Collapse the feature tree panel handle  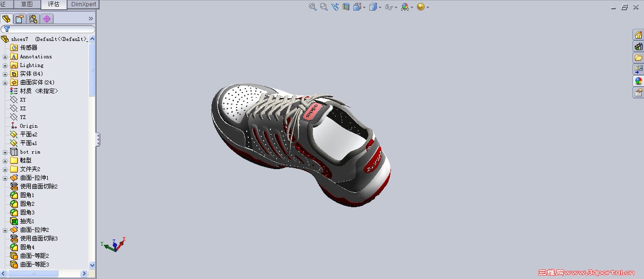(x=98, y=140)
